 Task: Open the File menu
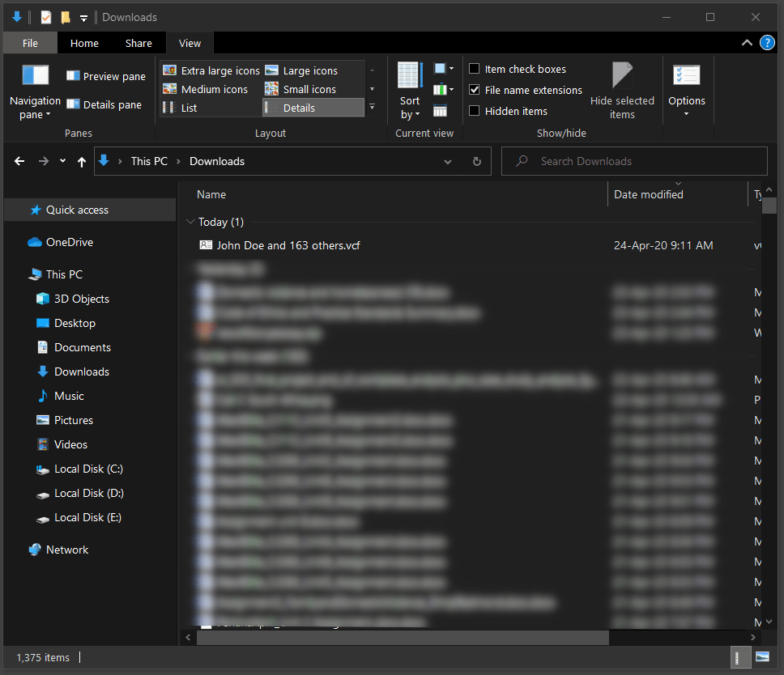[x=30, y=44]
